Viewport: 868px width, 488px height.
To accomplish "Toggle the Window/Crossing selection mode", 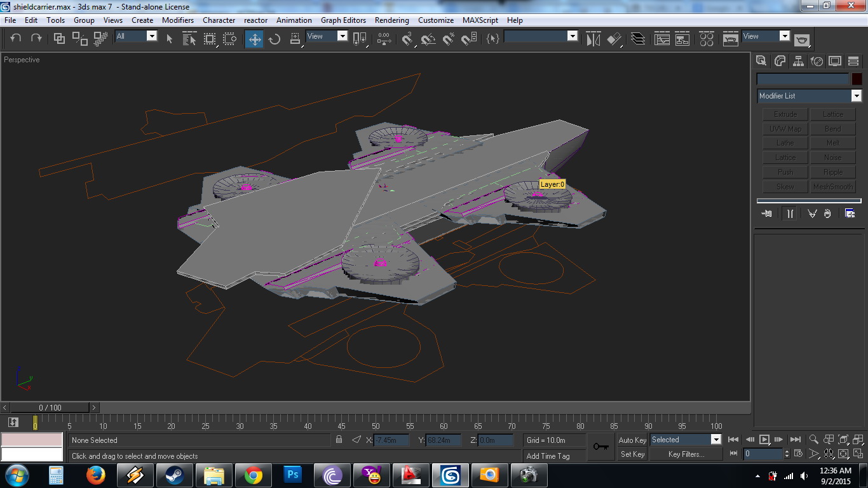I will click(230, 39).
